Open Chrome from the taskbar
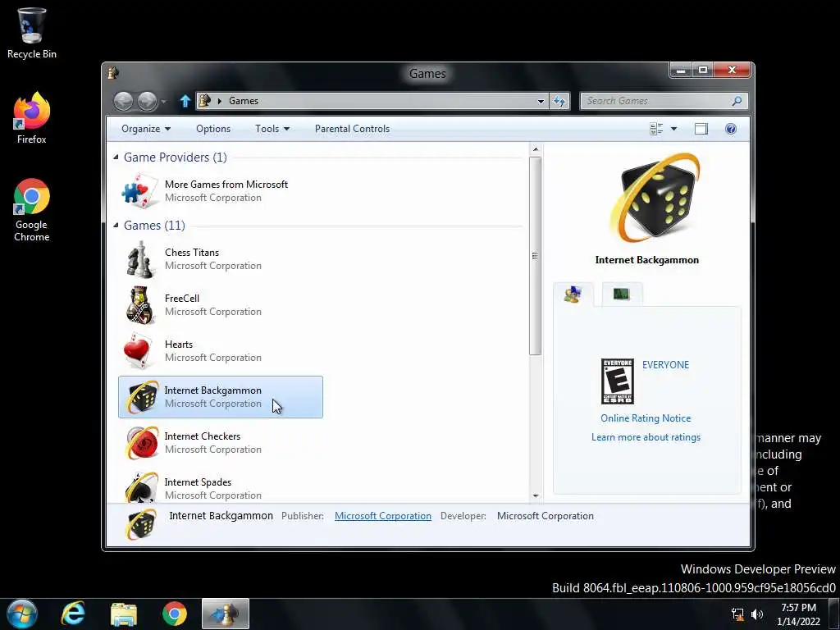This screenshot has width=840, height=630. 175,614
